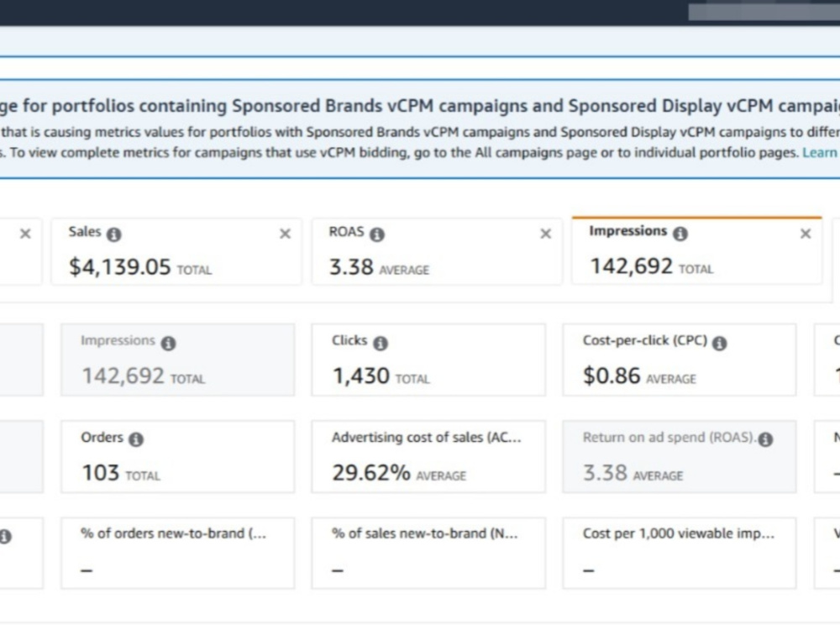
Task: Pick Cost per 1,000 viewable impressions tile
Action: tap(680, 553)
